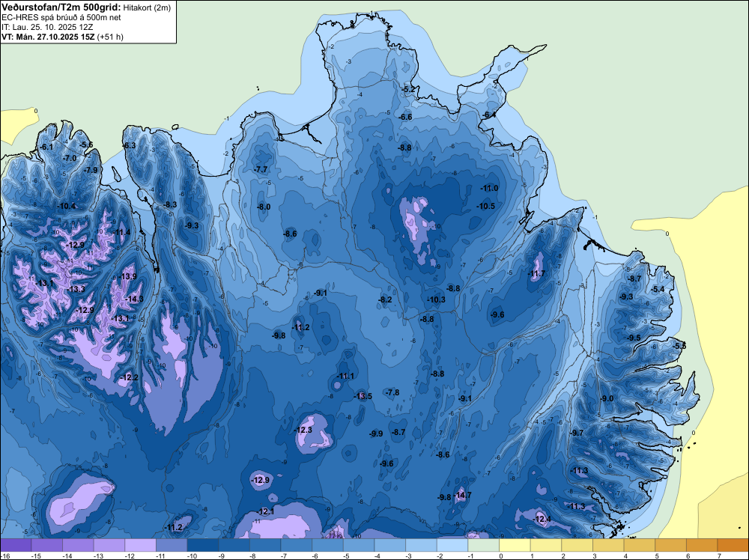Click the -8.0 temperature value
This screenshot has height=560, width=749.
tap(264, 207)
